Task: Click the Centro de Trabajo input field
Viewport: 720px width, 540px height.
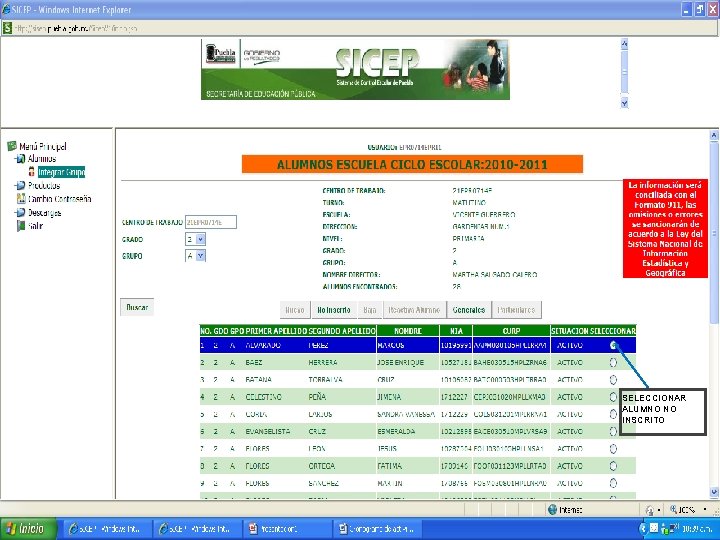Action: click(211, 222)
